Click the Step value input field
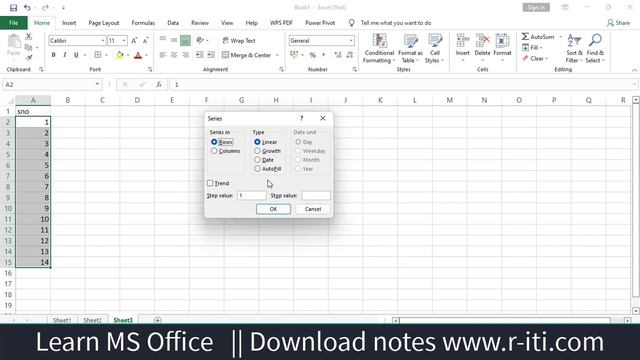This screenshot has height=360, width=640. point(252,196)
